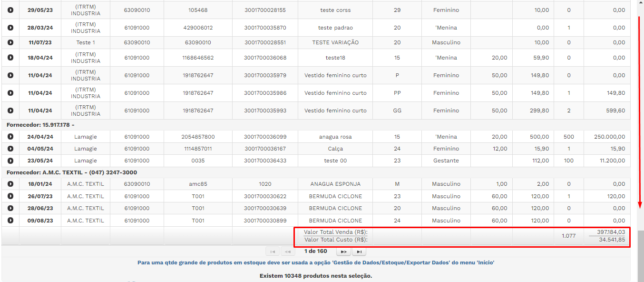644x282 pixels.
Task: Click the disabled first-page pagination button
Action: pos(273,252)
